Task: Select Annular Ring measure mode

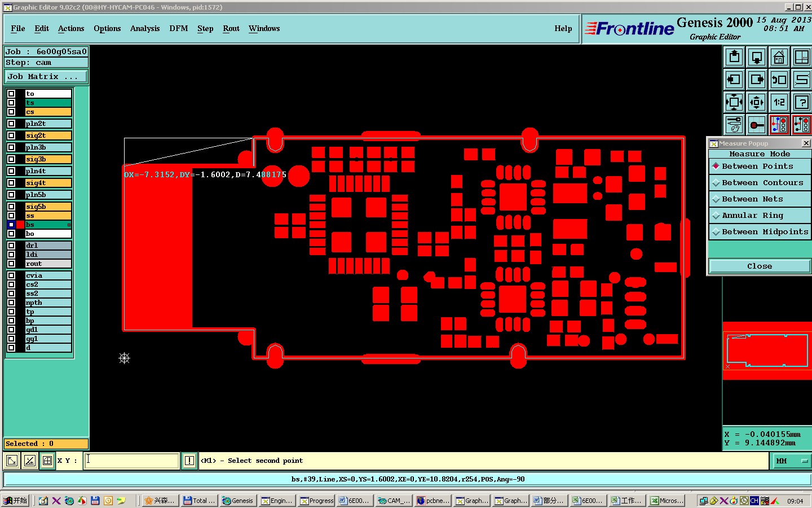Action: click(x=760, y=216)
